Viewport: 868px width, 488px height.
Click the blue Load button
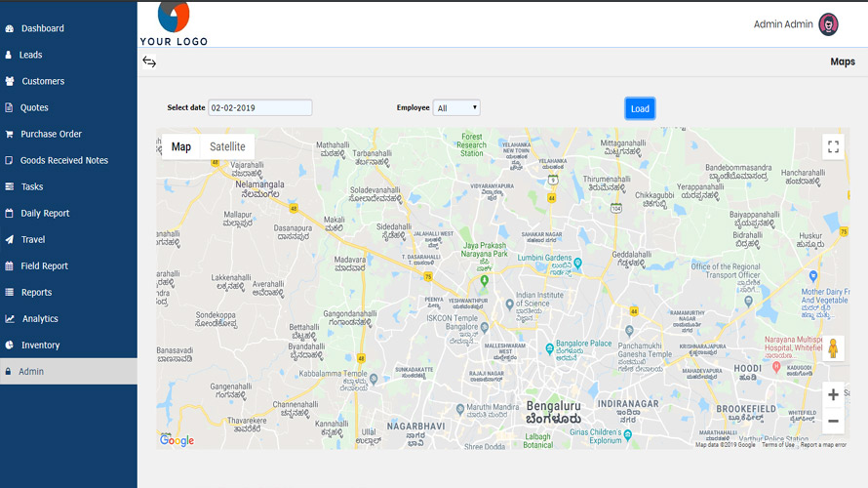[x=640, y=108]
